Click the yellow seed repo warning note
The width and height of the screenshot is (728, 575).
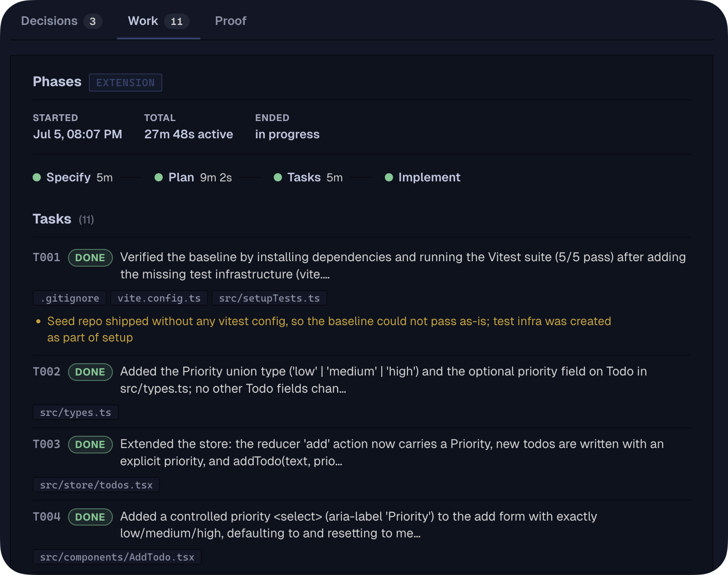click(329, 329)
